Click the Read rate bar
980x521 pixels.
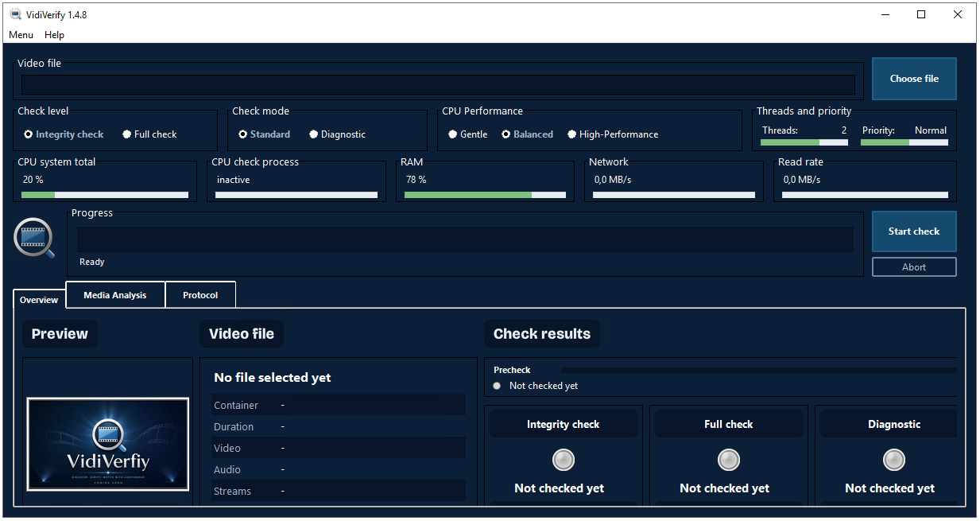click(x=865, y=195)
